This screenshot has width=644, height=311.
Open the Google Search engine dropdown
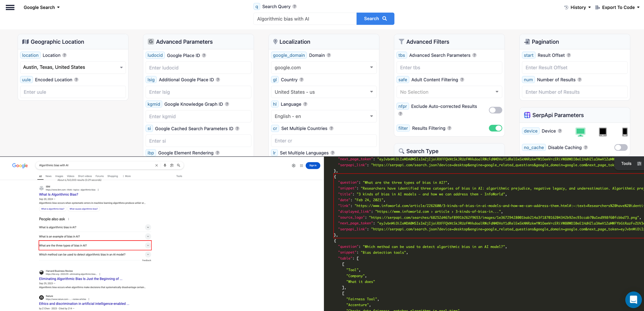tap(42, 7)
